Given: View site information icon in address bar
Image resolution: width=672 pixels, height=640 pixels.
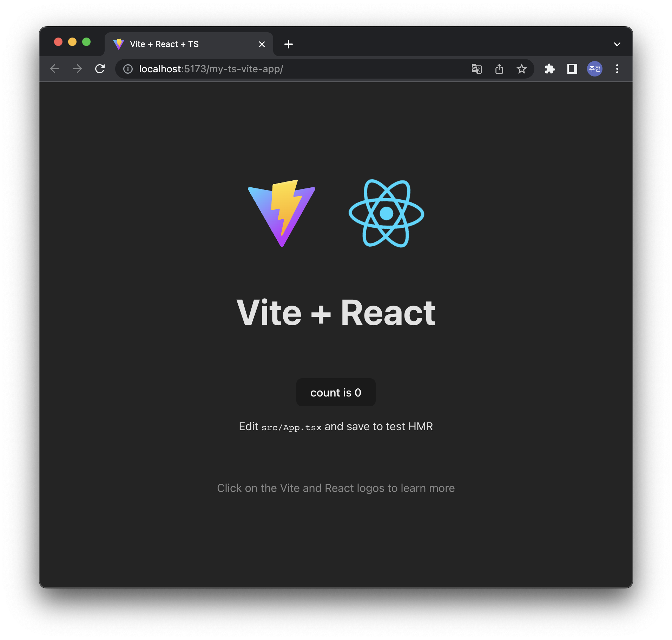Looking at the screenshot, I should tap(128, 69).
